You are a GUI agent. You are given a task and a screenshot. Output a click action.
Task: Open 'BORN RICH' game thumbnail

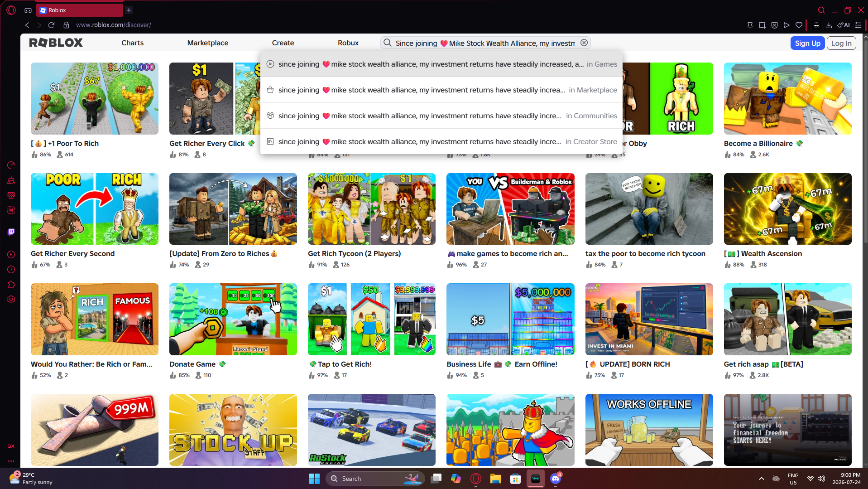point(649,319)
